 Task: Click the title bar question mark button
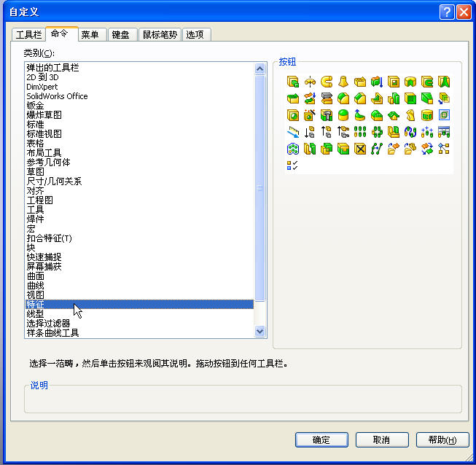click(x=447, y=12)
